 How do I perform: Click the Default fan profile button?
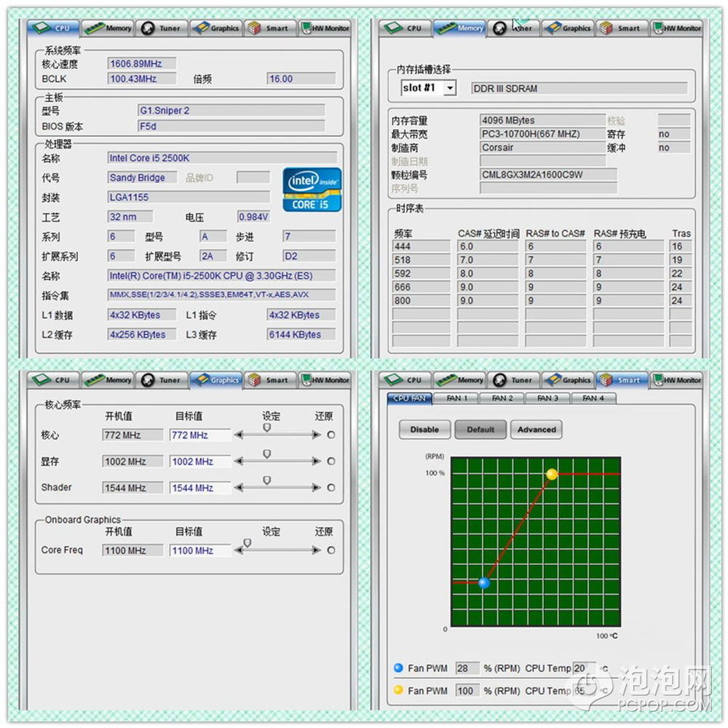[480, 430]
